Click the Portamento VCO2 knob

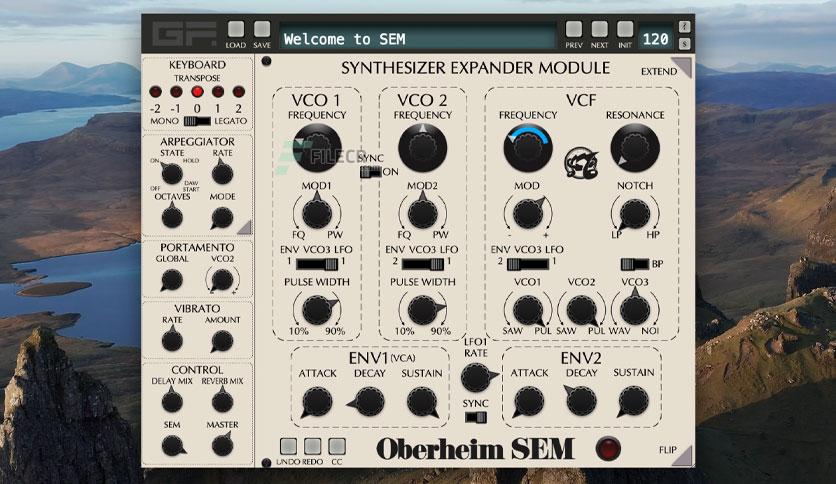(222, 280)
